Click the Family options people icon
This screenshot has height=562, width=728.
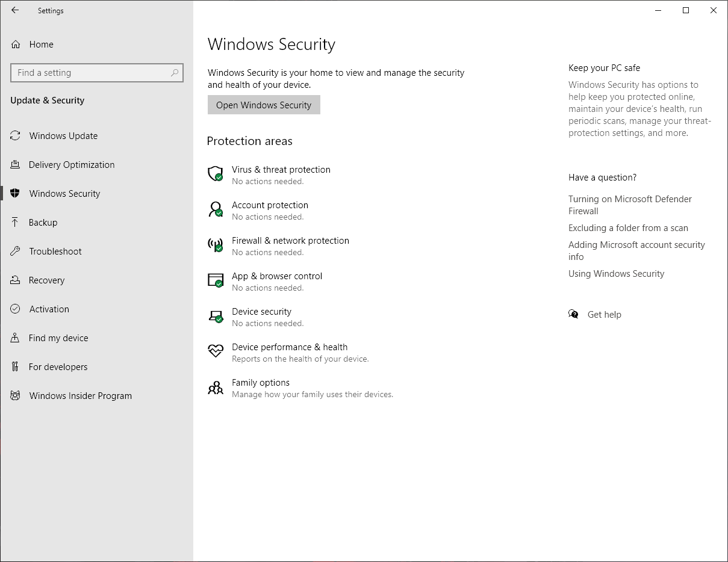point(216,388)
